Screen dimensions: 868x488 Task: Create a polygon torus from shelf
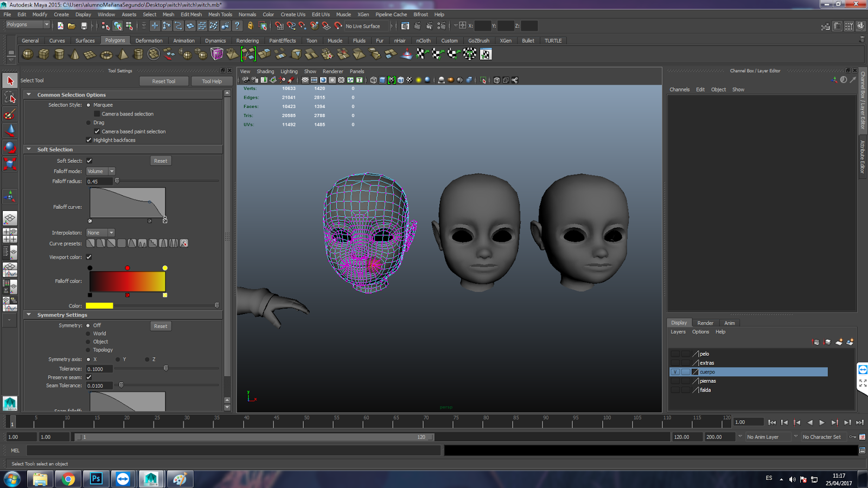pos(106,54)
